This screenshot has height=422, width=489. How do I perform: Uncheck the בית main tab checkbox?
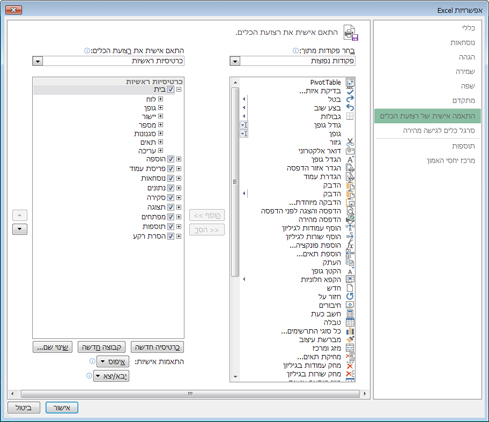coord(171,89)
